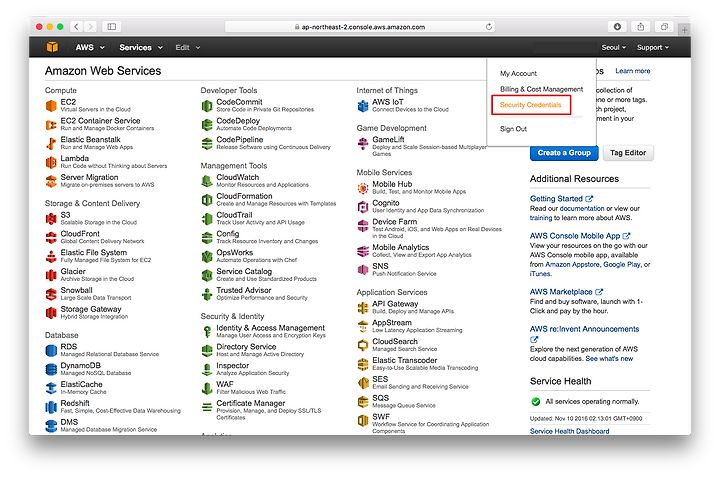Click the CloudFront service icon
Image resolution: width=720 pixels, height=477 pixels.
click(x=51, y=237)
